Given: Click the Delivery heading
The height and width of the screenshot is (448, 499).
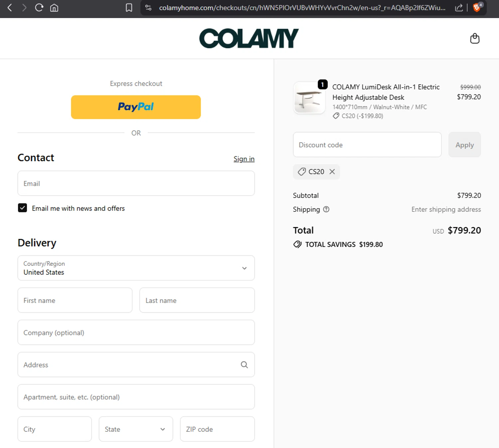Looking at the screenshot, I should coord(37,243).
